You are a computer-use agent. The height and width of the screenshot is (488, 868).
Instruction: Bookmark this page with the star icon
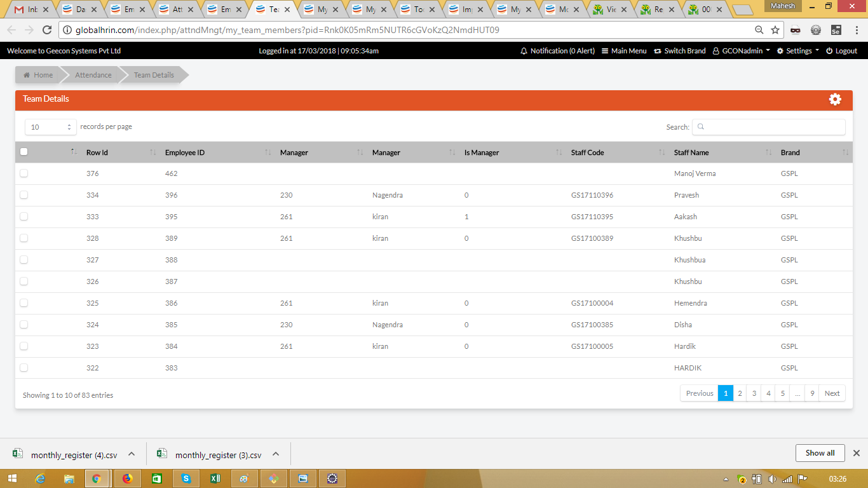coord(775,30)
